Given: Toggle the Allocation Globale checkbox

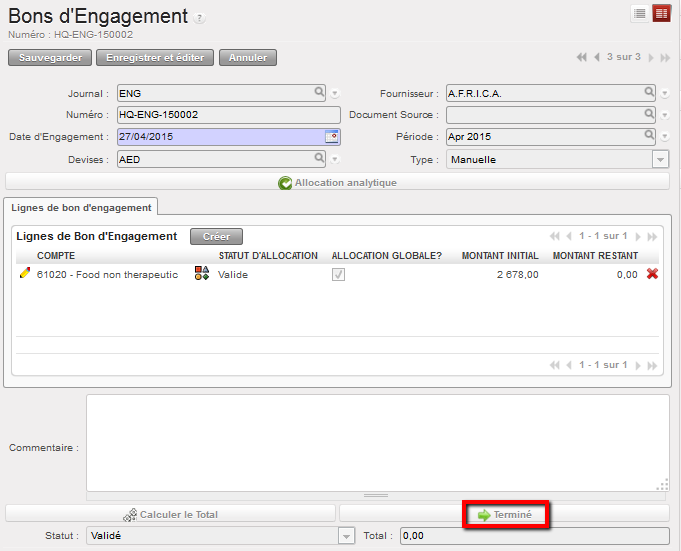Looking at the screenshot, I should click(339, 274).
